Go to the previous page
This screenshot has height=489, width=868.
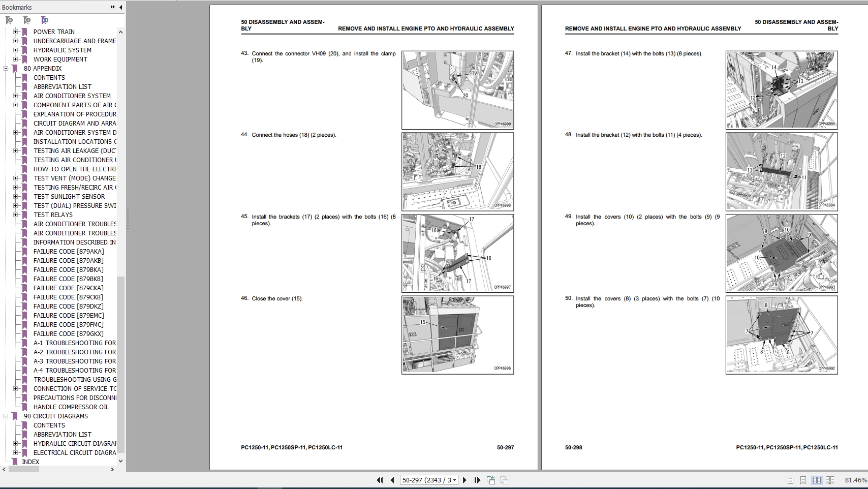click(x=392, y=480)
